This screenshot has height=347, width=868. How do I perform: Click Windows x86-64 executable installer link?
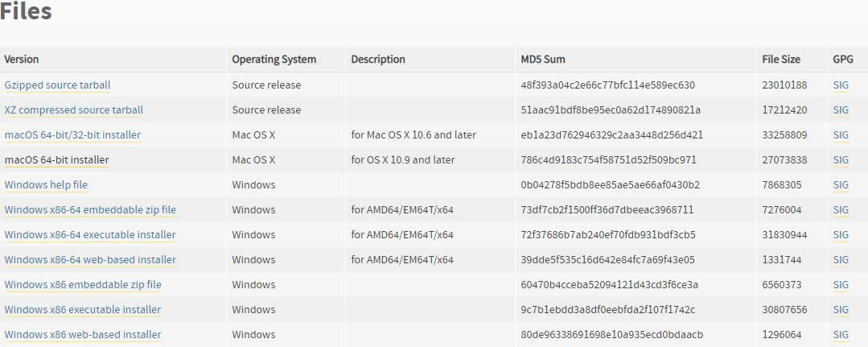(89, 234)
